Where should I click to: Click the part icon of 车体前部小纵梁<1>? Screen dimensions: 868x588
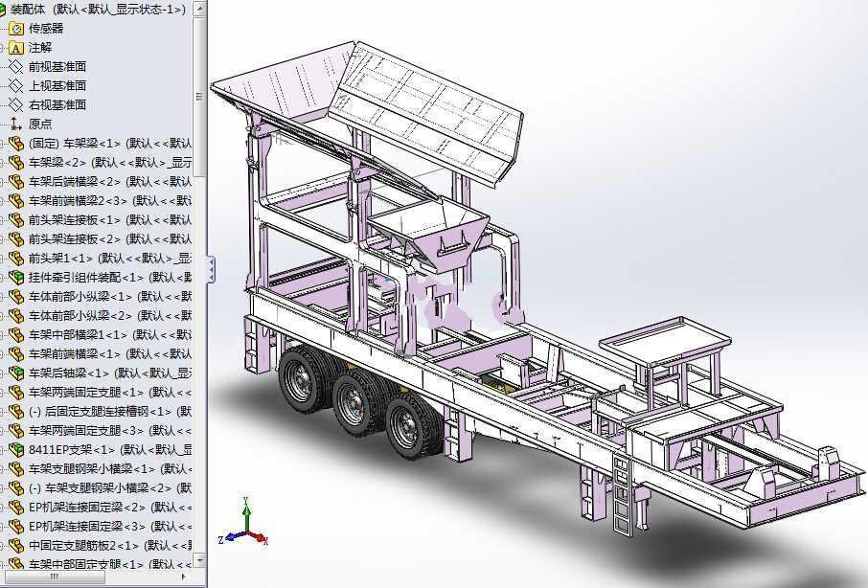(x=16, y=297)
